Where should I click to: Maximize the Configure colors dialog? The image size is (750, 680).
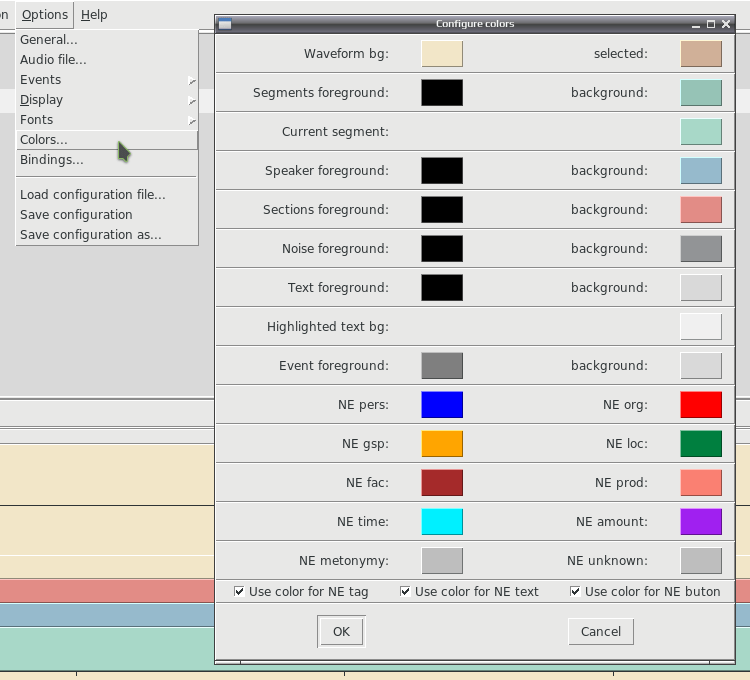tap(711, 24)
